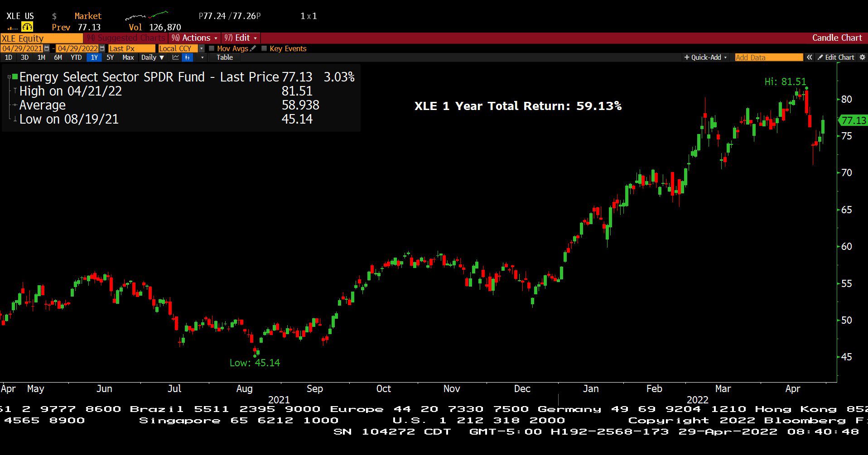Click the 'Candle Chart' title text

click(x=837, y=38)
